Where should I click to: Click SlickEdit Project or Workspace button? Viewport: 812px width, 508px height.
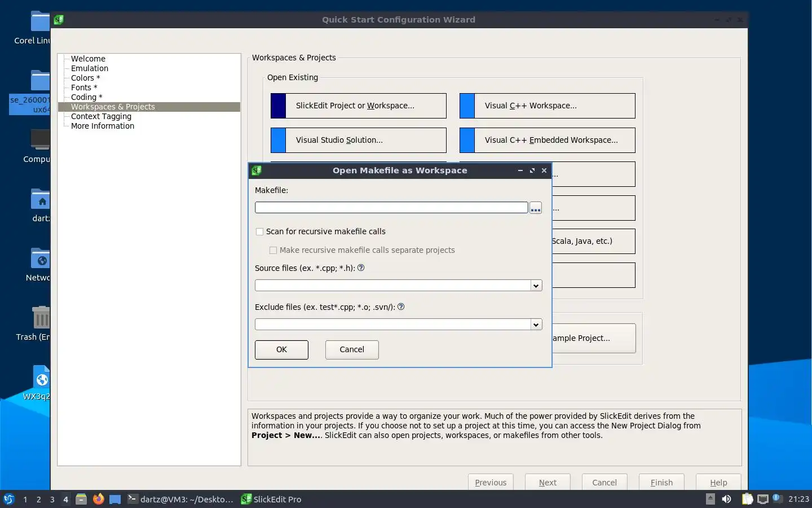tap(359, 106)
